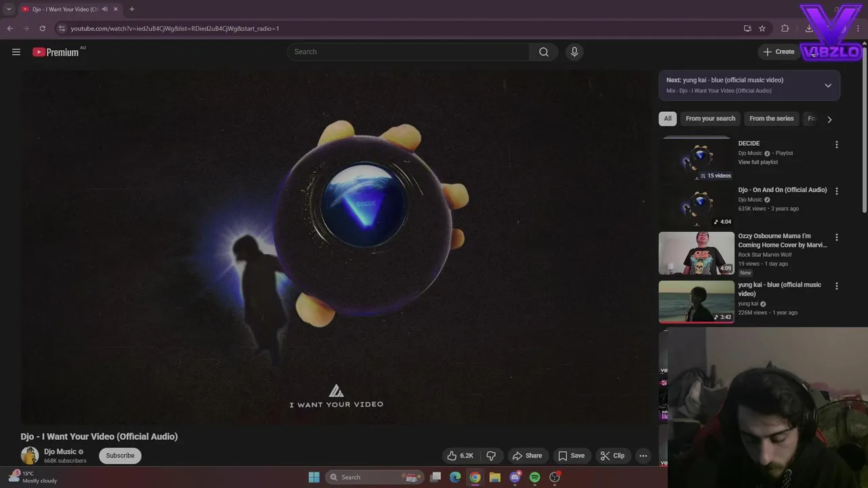The width and height of the screenshot is (868, 488).
Task: Open File Explorer from taskbar
Action: [x=495, y=477]
